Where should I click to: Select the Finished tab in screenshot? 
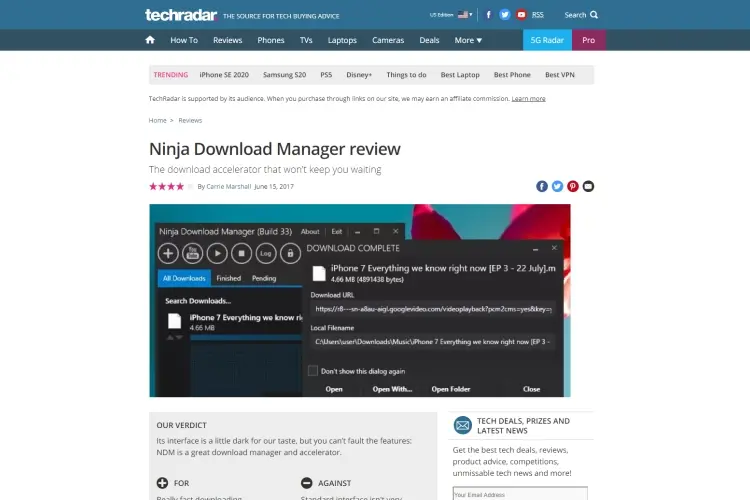click(229, 278)
